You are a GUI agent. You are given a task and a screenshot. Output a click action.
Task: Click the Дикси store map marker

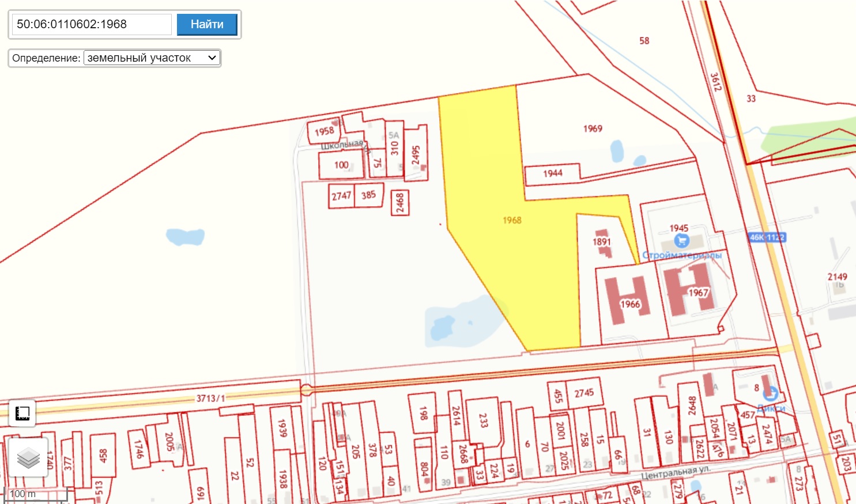[x=770, y=394]
